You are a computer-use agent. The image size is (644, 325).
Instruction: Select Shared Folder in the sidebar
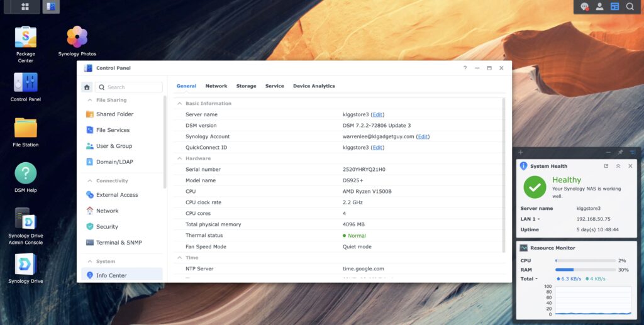coord(114,114)
